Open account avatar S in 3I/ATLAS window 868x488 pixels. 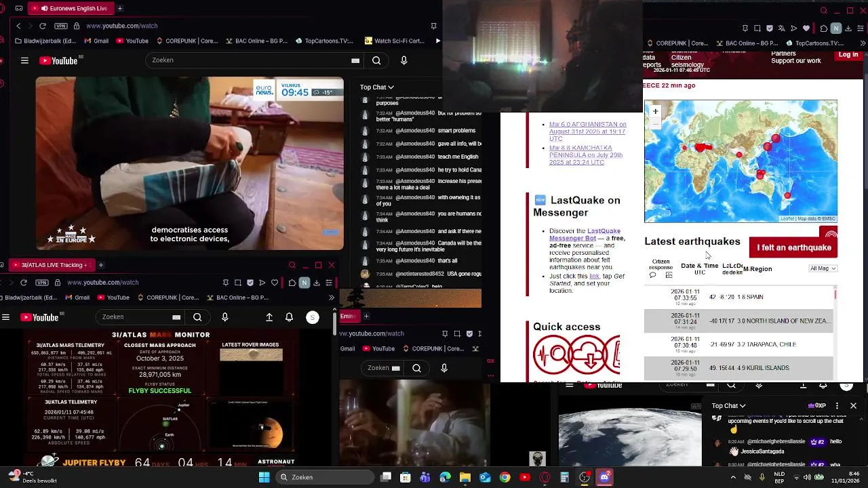click(x=313, y=317)
